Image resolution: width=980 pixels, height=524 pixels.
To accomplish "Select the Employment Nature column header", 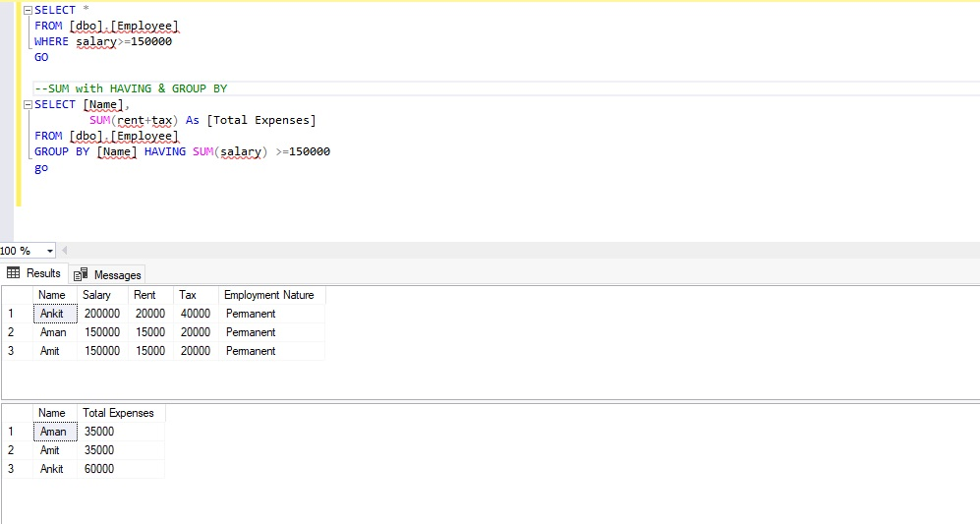I will pyautogui.click(x=272, y=295).
